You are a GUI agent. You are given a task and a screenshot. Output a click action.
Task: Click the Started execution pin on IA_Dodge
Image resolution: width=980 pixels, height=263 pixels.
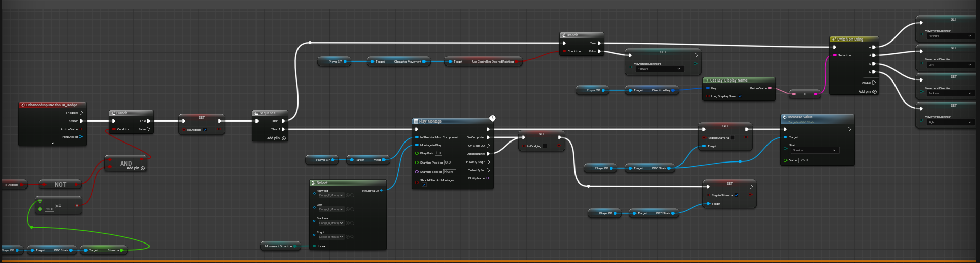(x=81, y=121)
